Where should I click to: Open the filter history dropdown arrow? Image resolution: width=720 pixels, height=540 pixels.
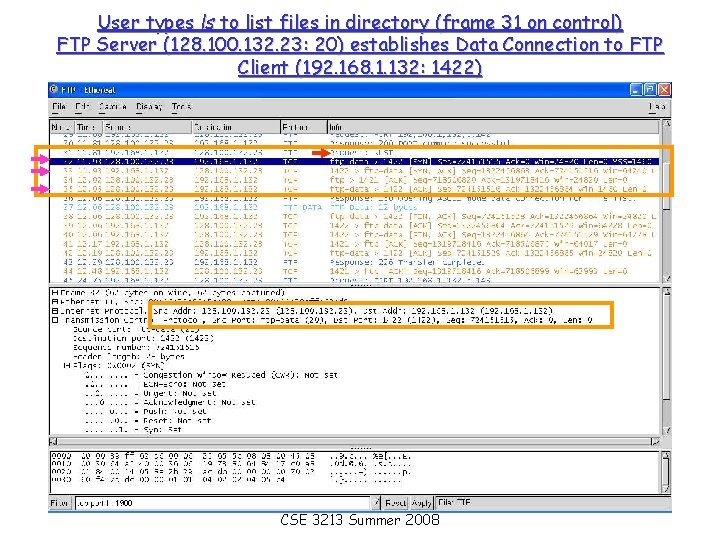coord(376,503)
